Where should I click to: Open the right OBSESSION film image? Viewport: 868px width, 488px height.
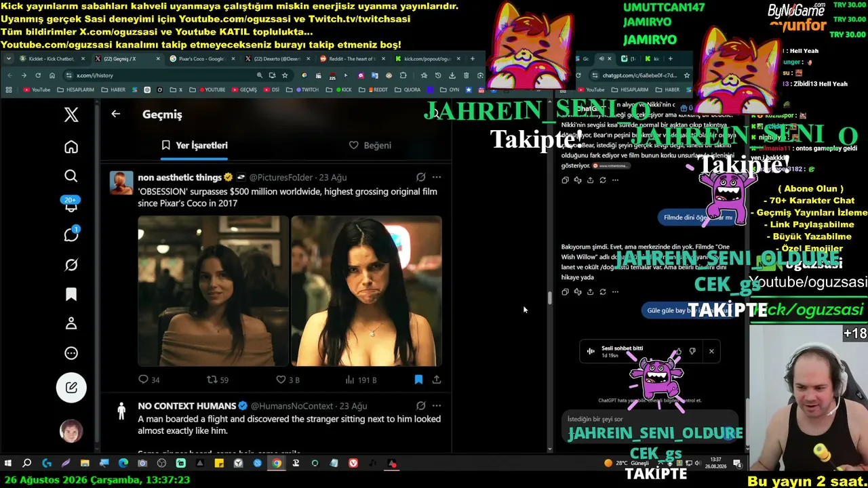pyautogui.click(x=366, y=291)
